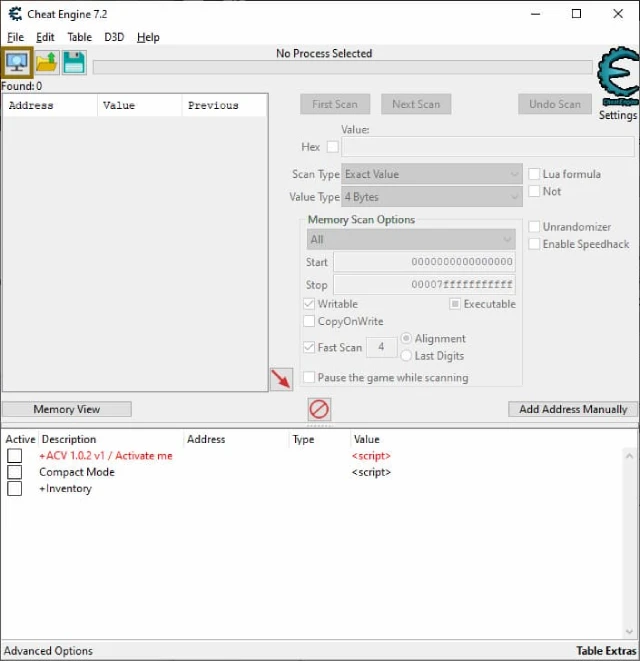This screenshot has width=640, height=661.
Task: Open the Scan Type Exact Value dropdown
Action: (432, 174)
